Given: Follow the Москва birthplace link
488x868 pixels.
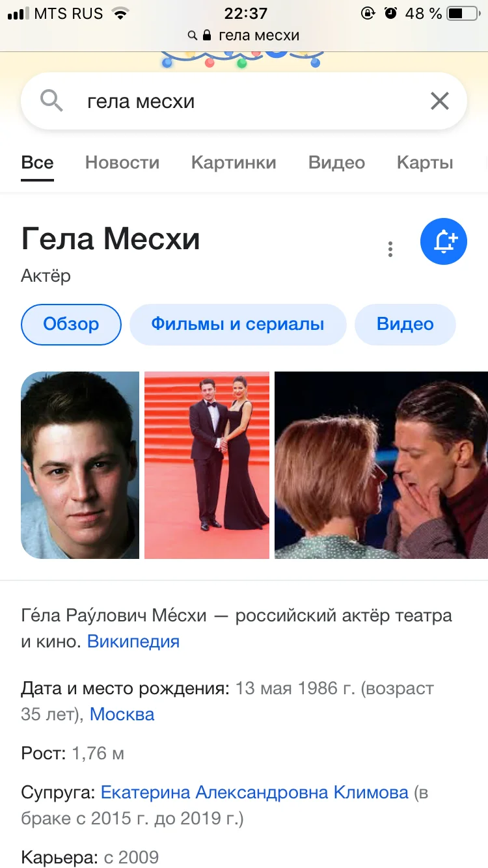Looking at the screenshot, I should [122, 714].
